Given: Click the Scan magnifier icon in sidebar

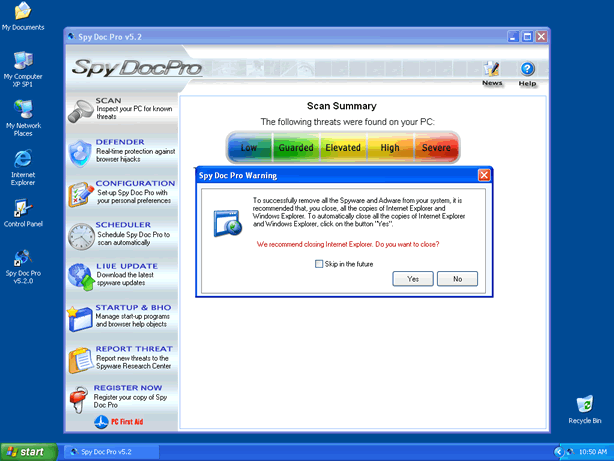Looking at the screenshot, I should [80, 112].
